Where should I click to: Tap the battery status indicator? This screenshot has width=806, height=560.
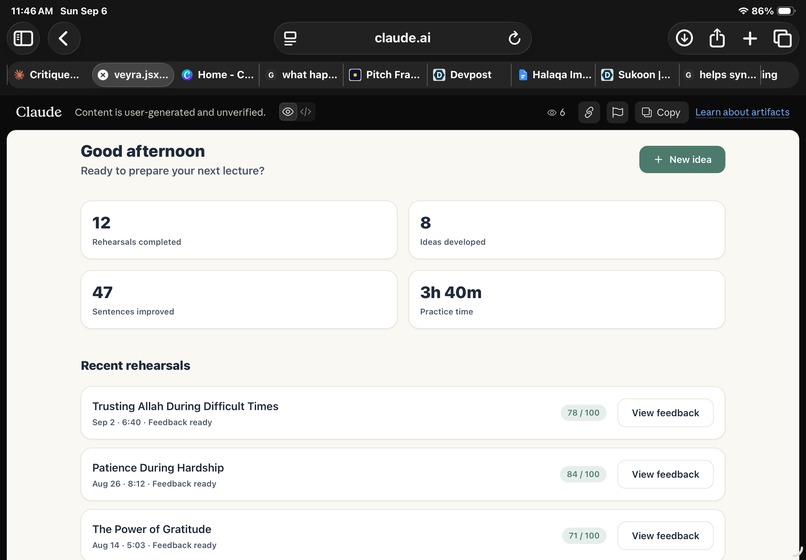pos(786,11)
